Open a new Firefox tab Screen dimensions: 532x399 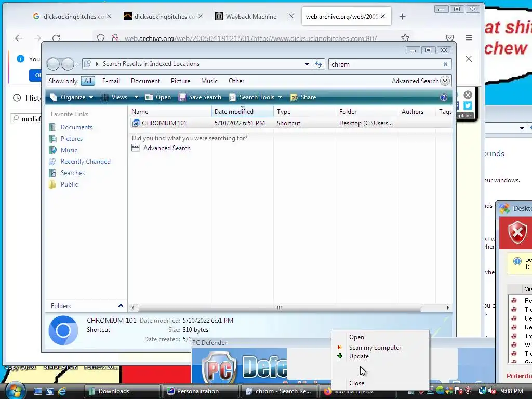pos(403,16)
